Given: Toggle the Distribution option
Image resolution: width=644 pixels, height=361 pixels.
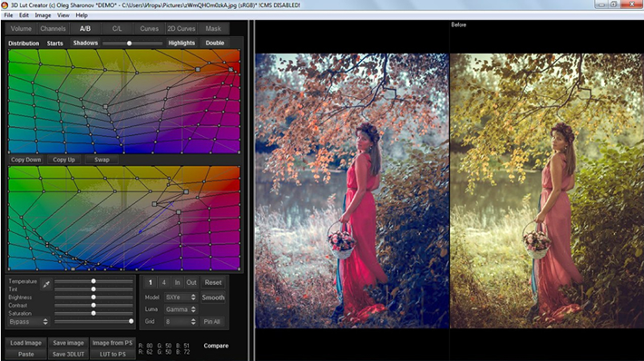Looking at the screenshot, I should [x=24, y=44].
